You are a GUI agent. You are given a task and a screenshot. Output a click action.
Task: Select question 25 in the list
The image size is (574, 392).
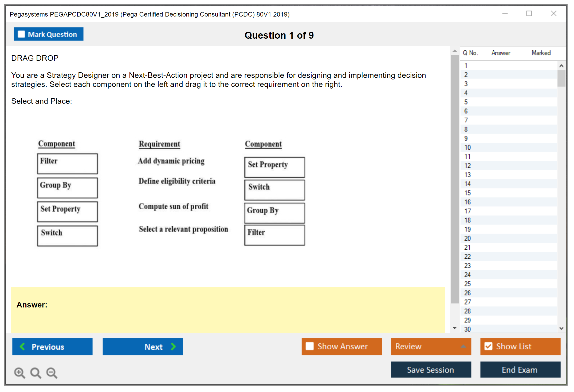click(467, 284)
